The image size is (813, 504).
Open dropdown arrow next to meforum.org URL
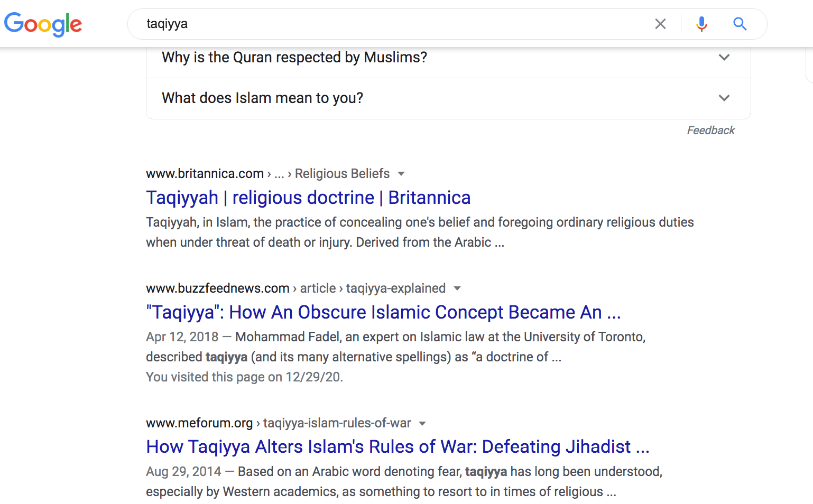pos(422,423)
